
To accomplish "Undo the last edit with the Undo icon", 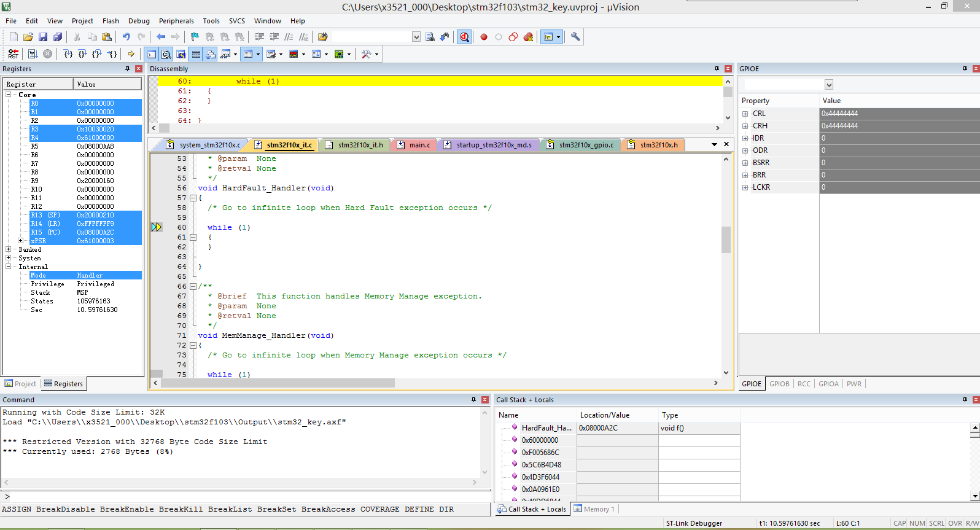I will tap(126, 37).
